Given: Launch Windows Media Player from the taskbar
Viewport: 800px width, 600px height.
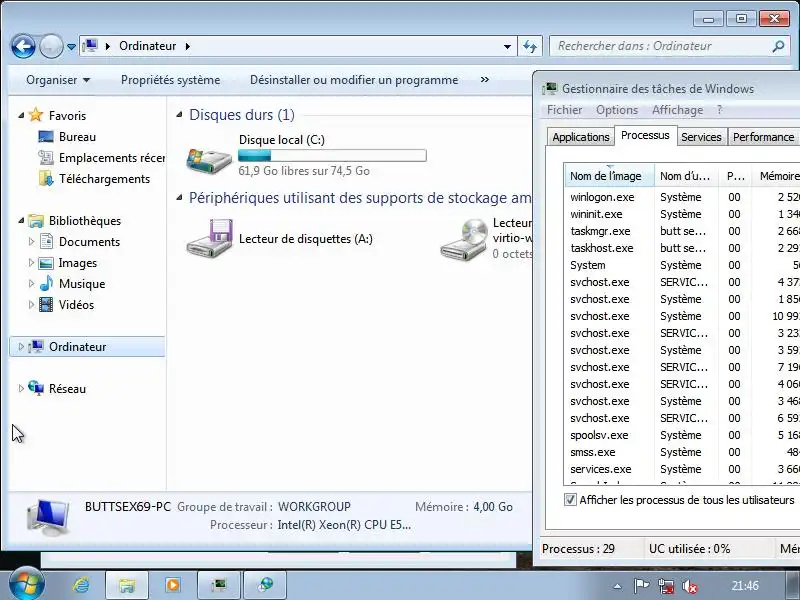Looking at the screenshot, I should coord(173,585).
